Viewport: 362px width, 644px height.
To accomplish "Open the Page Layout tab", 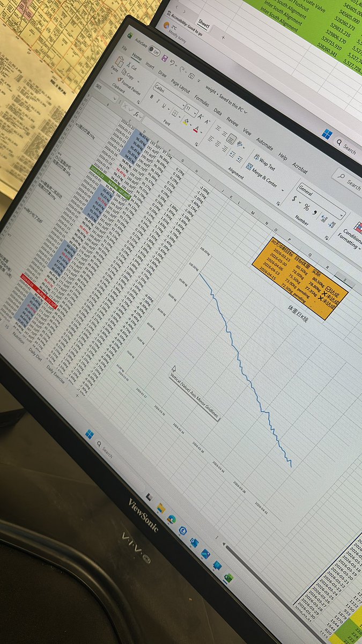I will pos(180,87).
